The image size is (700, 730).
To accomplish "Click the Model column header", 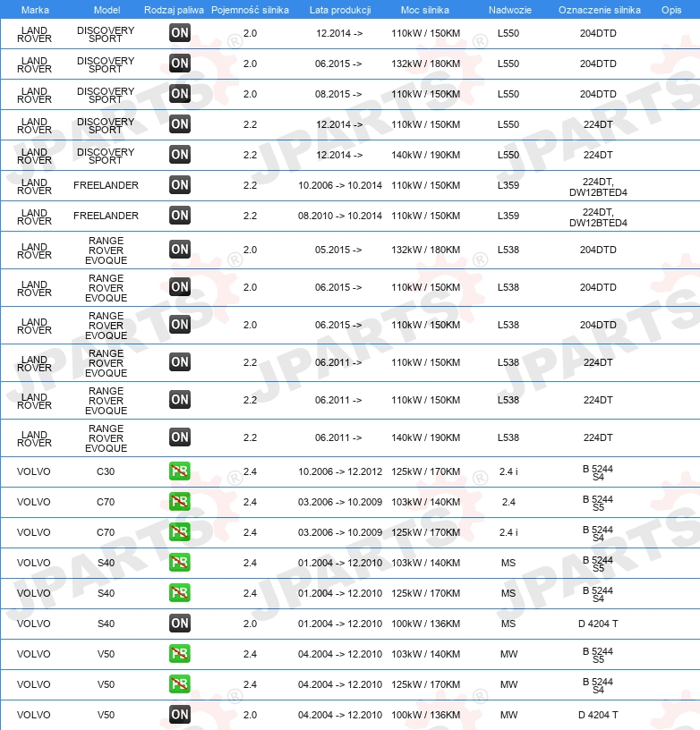I will [107, 10].
